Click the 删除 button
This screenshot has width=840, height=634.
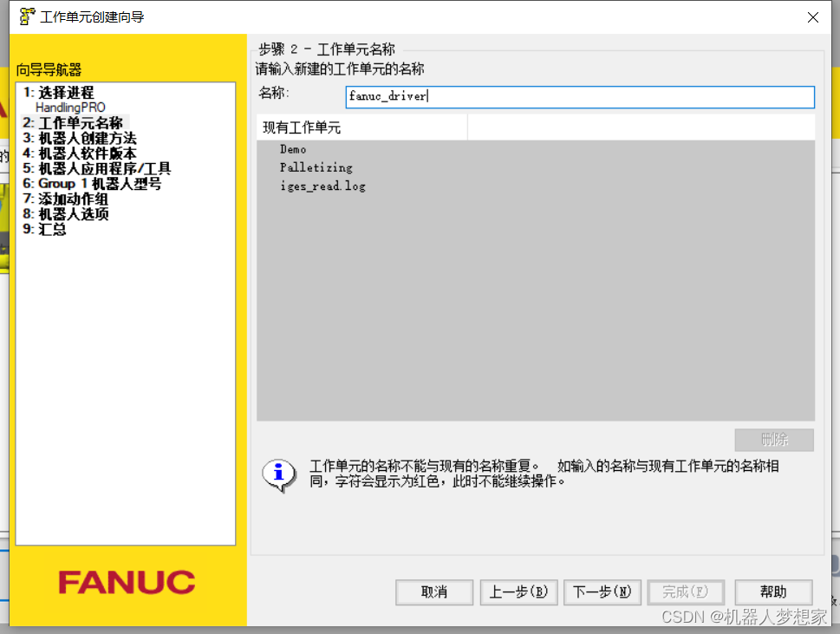774,440
